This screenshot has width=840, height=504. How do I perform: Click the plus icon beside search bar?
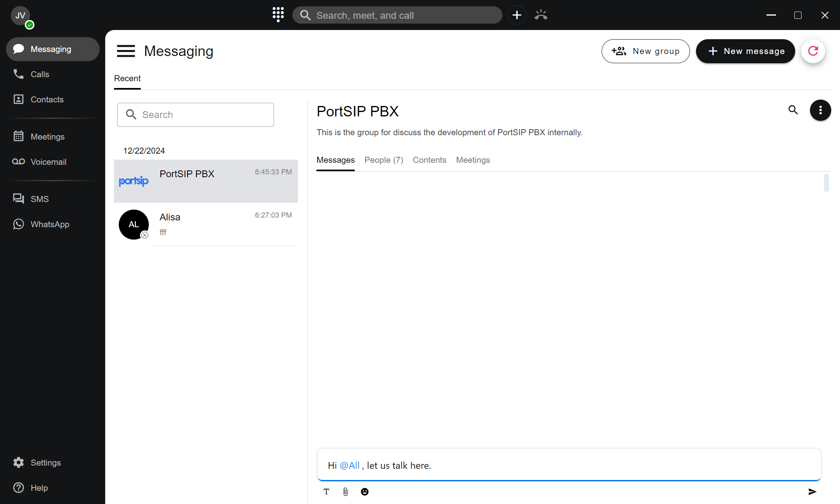[516, 15]
